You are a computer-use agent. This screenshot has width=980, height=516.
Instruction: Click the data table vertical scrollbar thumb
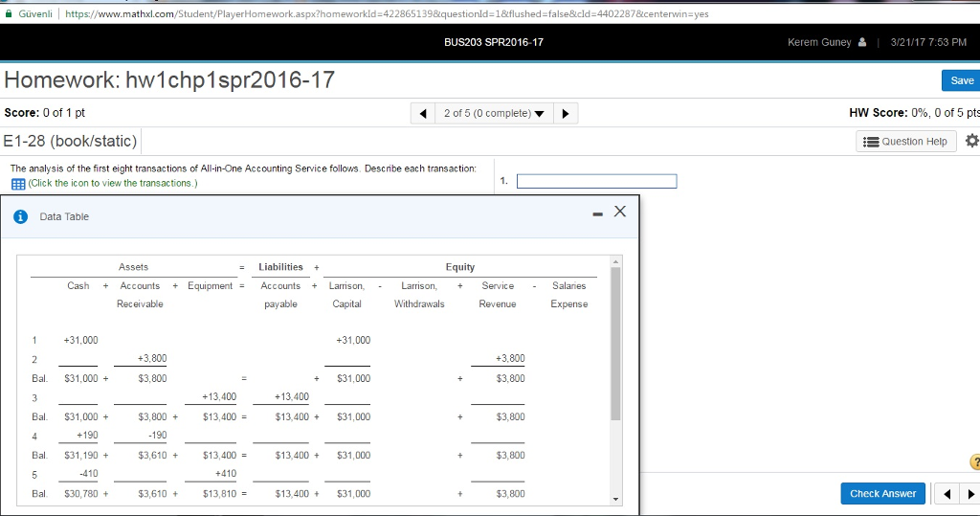pyautogui.click(x=615, y=344)
